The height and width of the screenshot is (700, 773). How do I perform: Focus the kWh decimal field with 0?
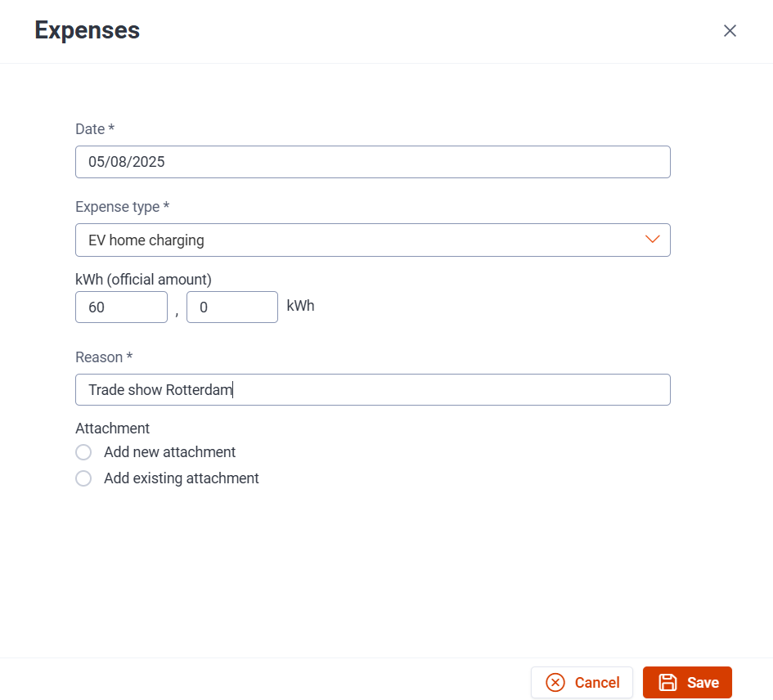coord(232,307)
